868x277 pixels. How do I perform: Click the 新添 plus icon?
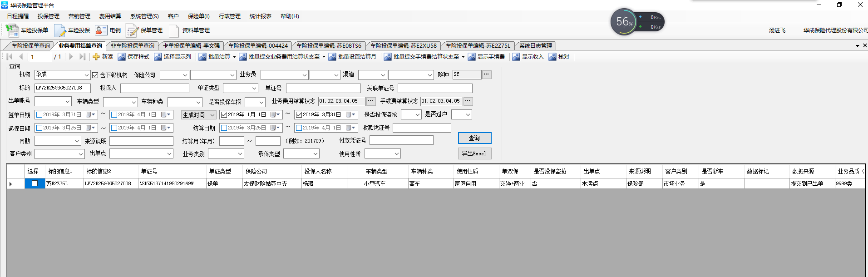tap(96, 57)
